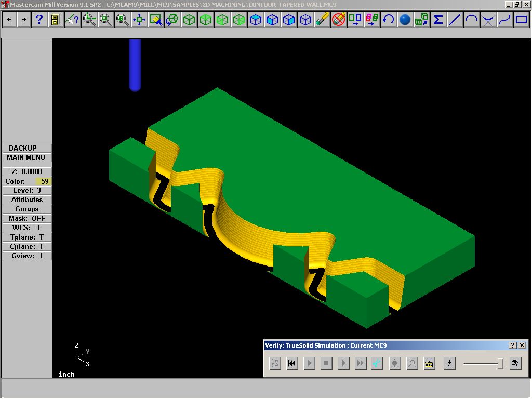Set Cplane to front blue cube
The height and width of the screenshot is (399, 532).
coord(272,20)
